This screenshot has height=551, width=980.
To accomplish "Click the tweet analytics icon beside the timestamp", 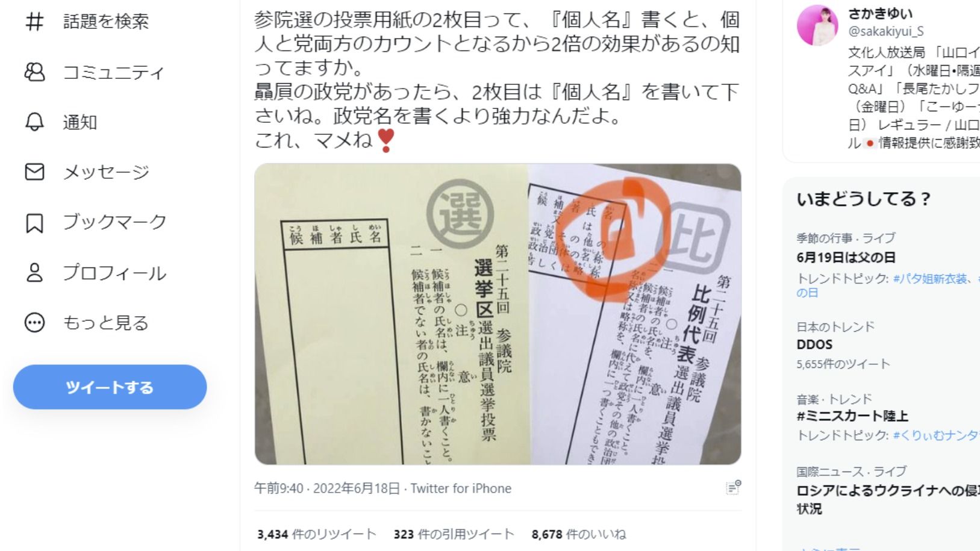I will pos(733,488).
